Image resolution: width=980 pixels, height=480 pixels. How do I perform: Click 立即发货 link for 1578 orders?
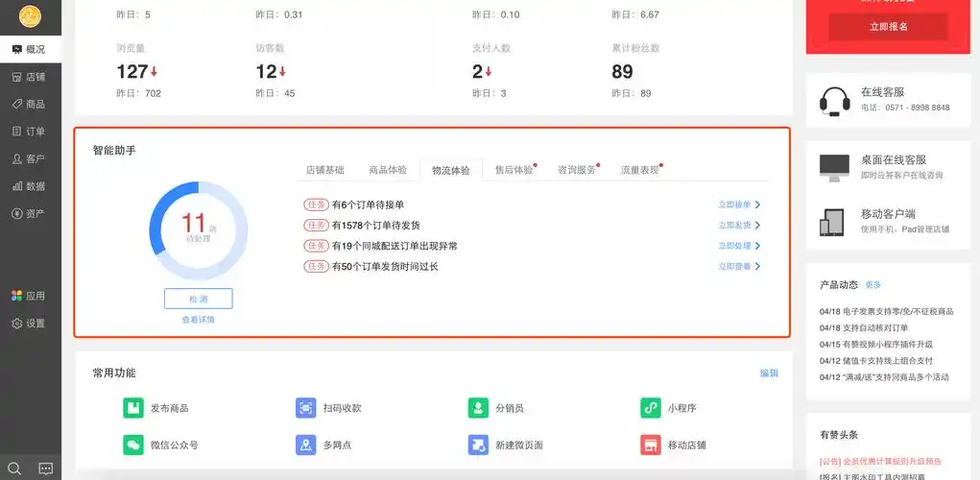click(734, 225)
